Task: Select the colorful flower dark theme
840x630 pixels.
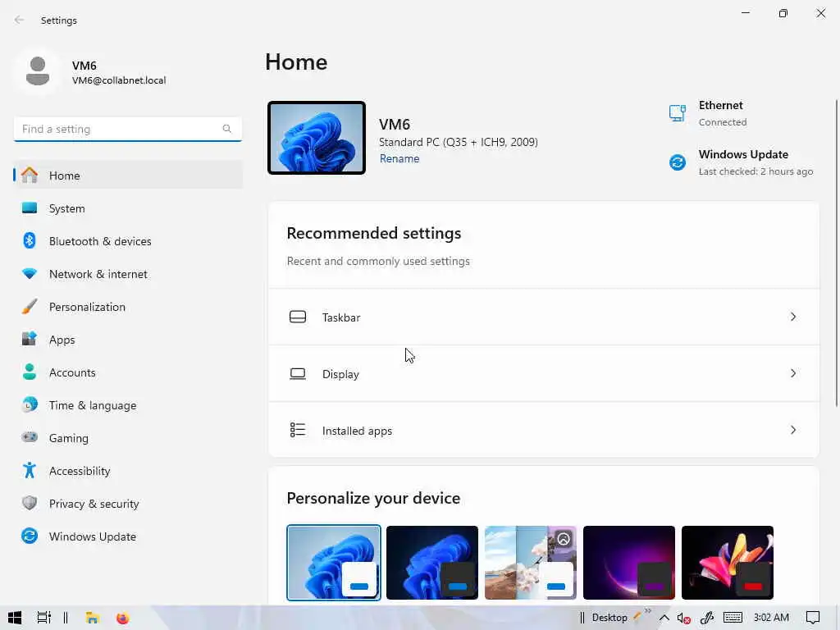Action: pos(728,563)
